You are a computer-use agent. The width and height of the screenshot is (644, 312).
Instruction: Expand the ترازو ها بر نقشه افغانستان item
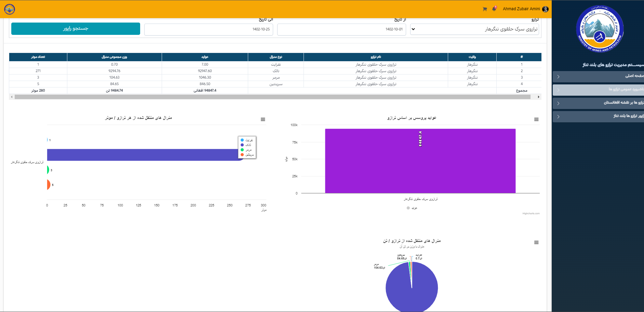coord(598,103)
